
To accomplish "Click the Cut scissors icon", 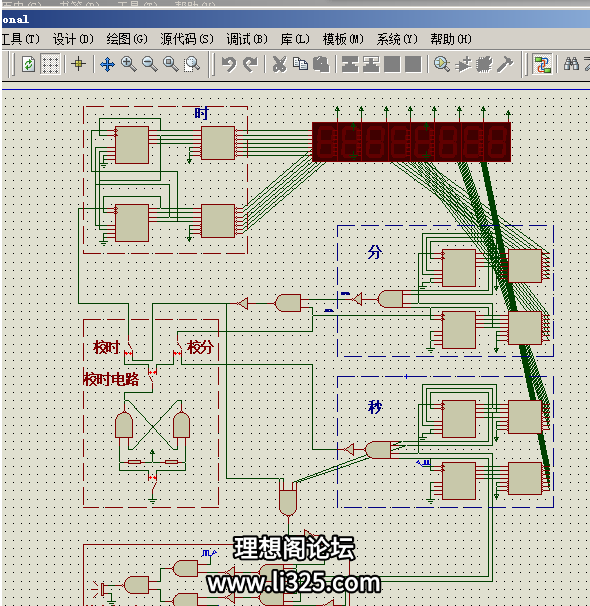I will pyautogui.click(x=279, y=64).
